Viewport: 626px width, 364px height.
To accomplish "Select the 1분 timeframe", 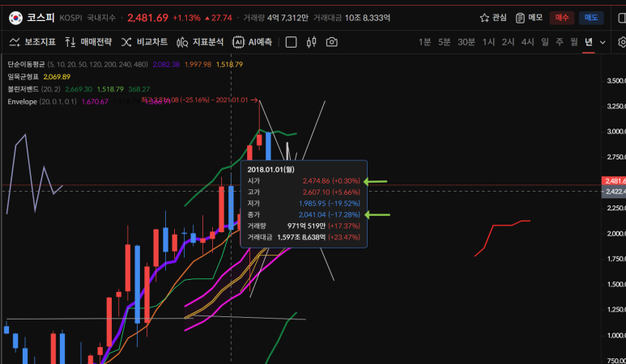I will click(x=425, y=42).
